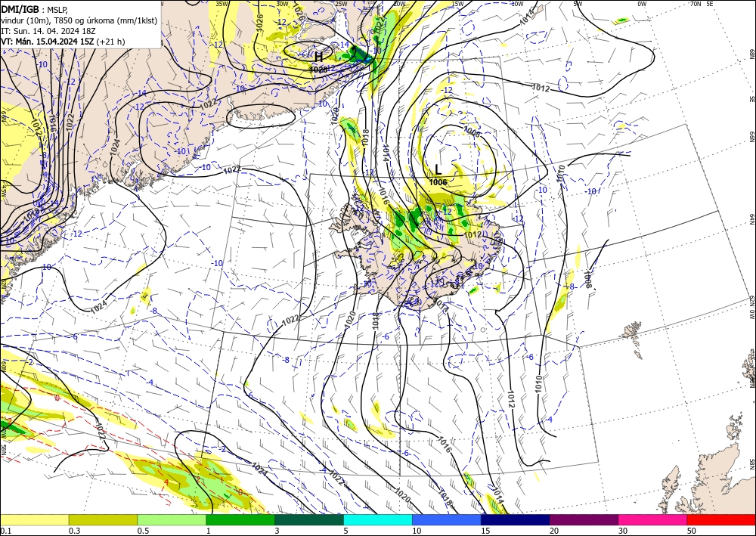
Task: Click the '70N 5E' corner label
Action: point(702,4)
